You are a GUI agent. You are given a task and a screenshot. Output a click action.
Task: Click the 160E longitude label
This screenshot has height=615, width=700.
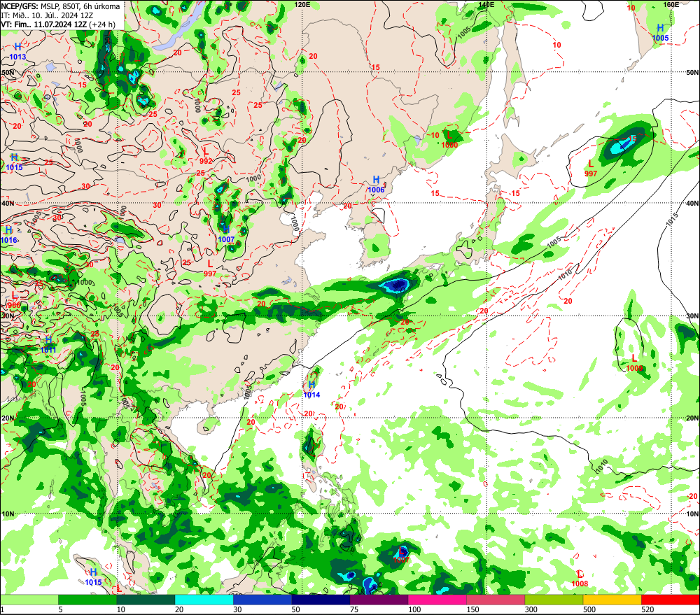point(671,4)
